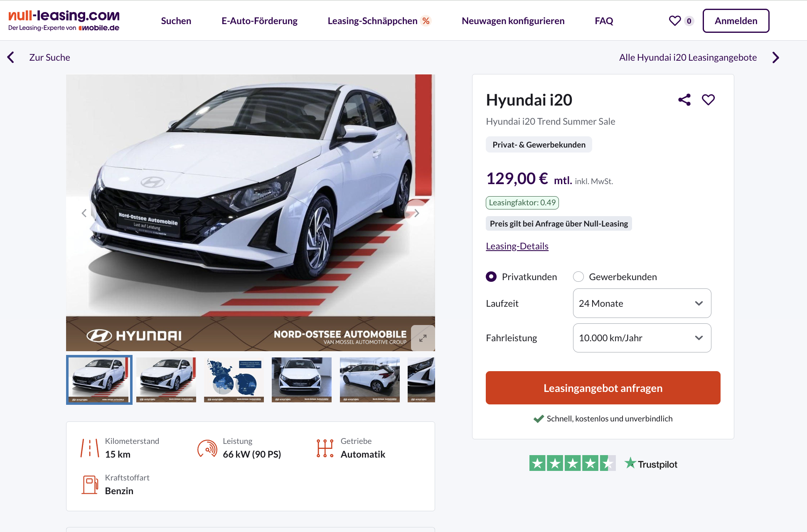Click the Privat- & Gewerbekunden tag
Screen dimensions: 807x532
tap(539, 145)
